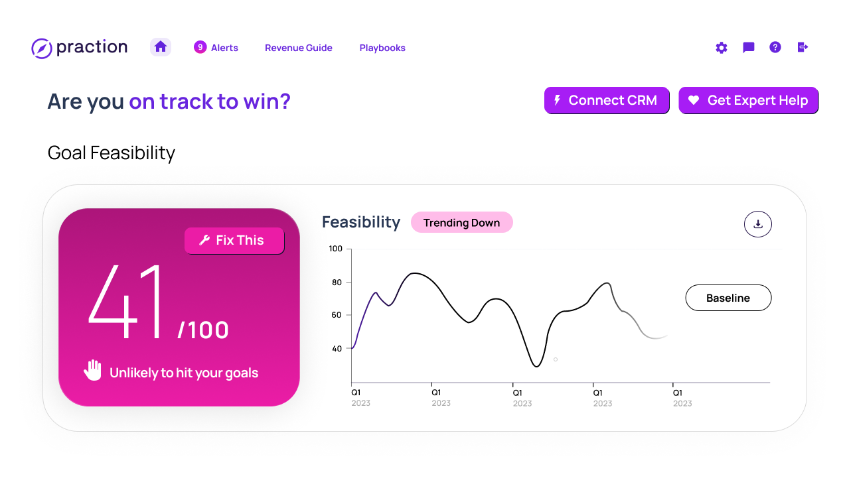The width and height of the screenshot is (843, 504).
Task: Open the Playbooks section
Action: [x=382, y=48]
